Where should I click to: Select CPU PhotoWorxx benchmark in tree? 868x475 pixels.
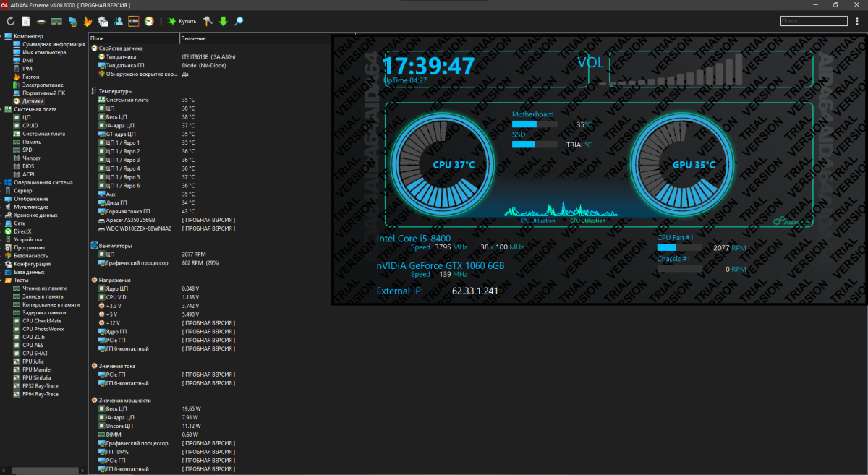pyautogui.click(x=42, y=329)
